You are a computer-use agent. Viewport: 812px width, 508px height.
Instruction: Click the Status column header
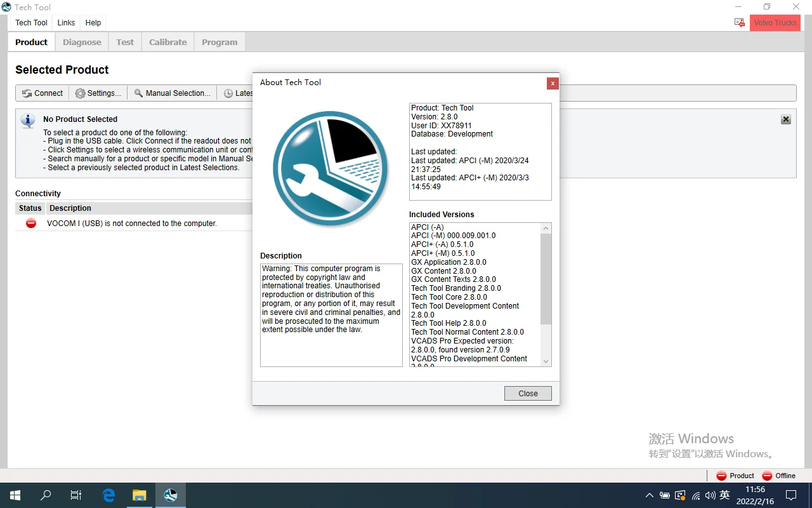click(x=30, y=208)
